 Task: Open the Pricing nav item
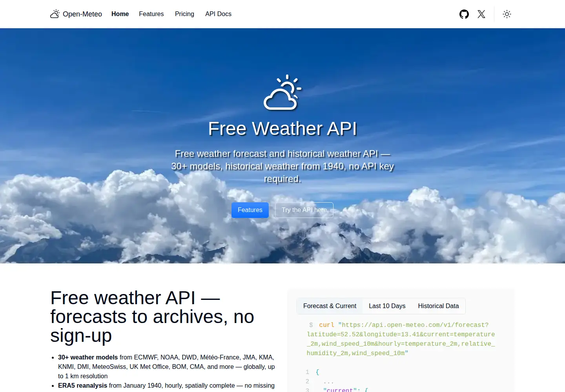pos(184,14)
